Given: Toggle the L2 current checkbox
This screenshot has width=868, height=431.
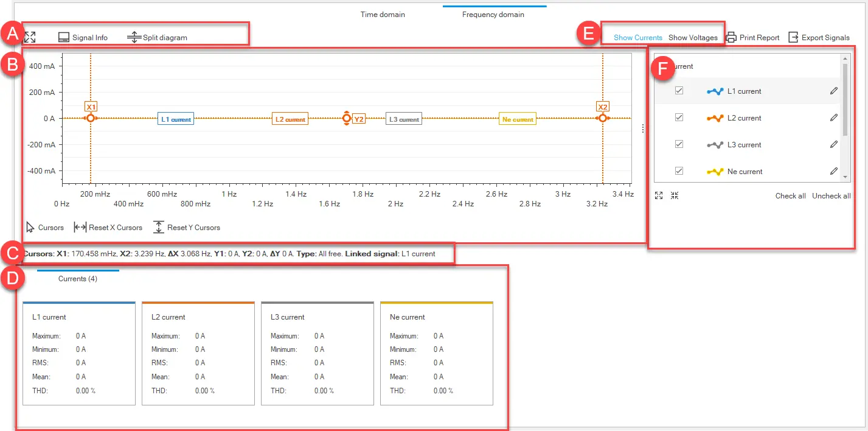Looking at the screenshot, I should (679, 117).
